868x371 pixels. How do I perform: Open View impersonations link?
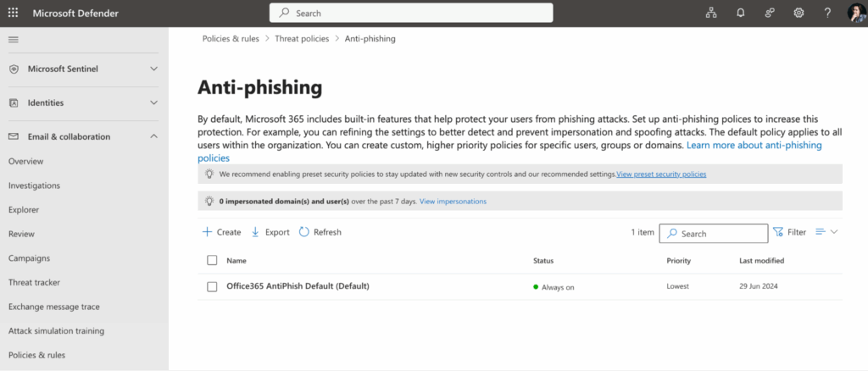[x=453, y=202]
